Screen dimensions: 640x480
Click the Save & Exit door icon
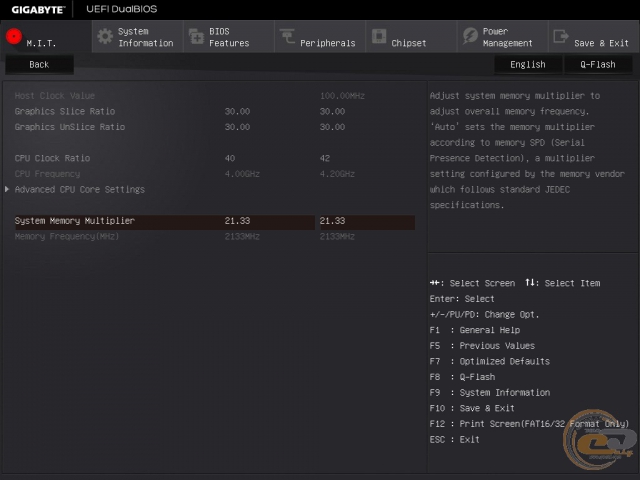561,36
